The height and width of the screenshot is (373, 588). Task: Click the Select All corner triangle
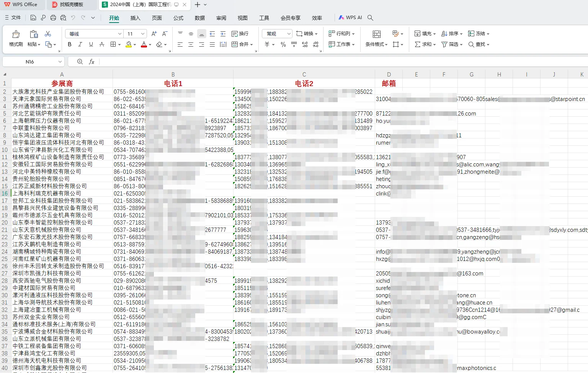tap(5, 75)
